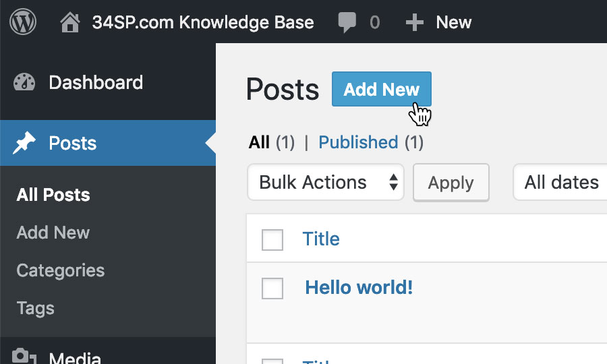Screen dimensions: 607x364
Task: Click the WordPress logo icon
Action: 23,22
